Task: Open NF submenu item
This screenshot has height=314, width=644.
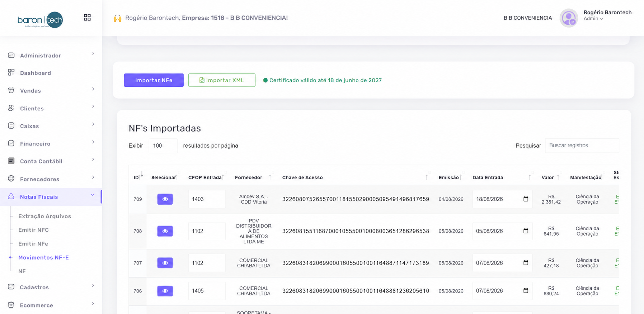Action: coord(22,271)
